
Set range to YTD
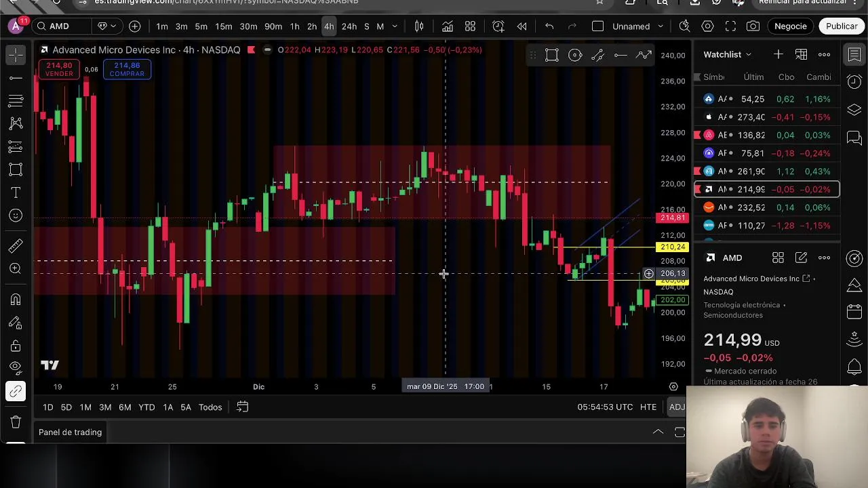coord(146,407)
